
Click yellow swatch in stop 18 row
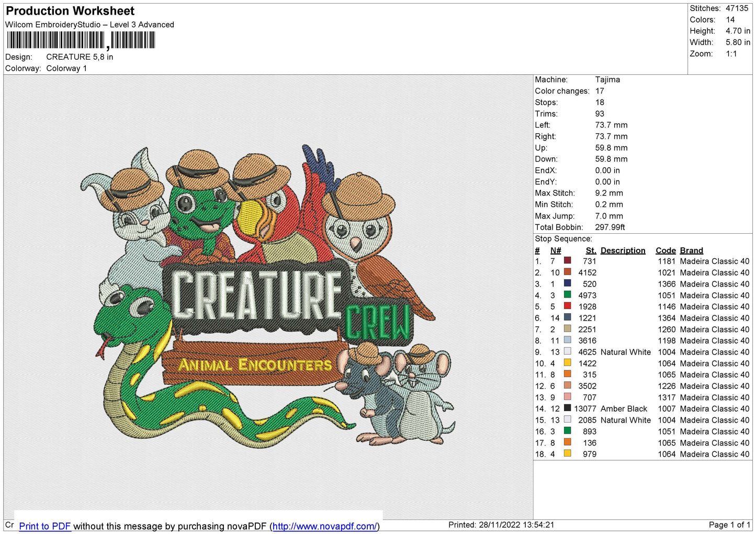click(567, 453)
